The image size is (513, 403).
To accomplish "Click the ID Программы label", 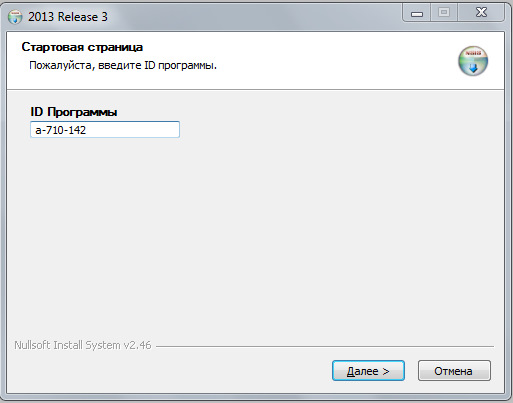I will [x=74, y=112].
